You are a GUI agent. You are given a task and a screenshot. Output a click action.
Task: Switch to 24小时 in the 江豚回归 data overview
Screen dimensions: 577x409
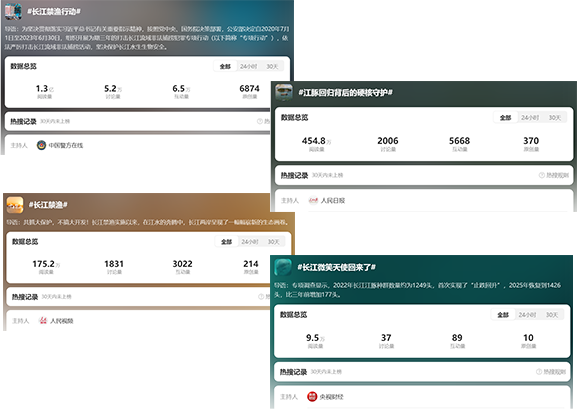(530, 117)
